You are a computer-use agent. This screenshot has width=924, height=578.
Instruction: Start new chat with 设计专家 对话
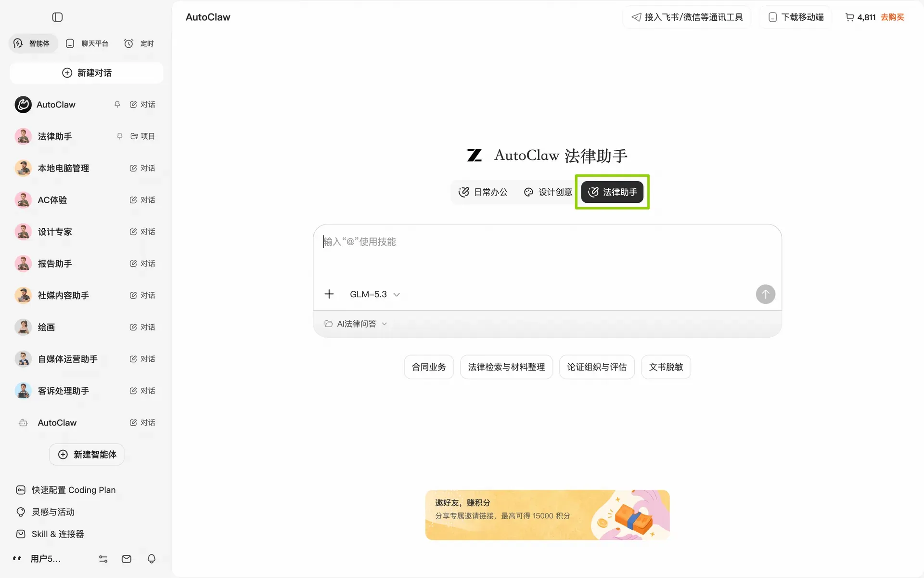pyautogui.click(x=142, y=232)
